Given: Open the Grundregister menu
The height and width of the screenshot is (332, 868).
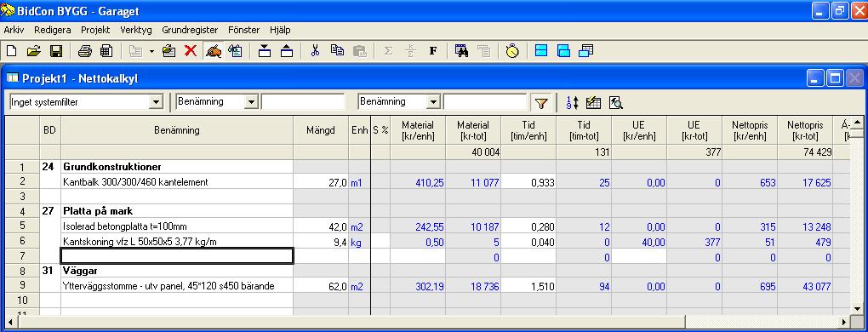Looking at the screenshot, I should (190, 30).
